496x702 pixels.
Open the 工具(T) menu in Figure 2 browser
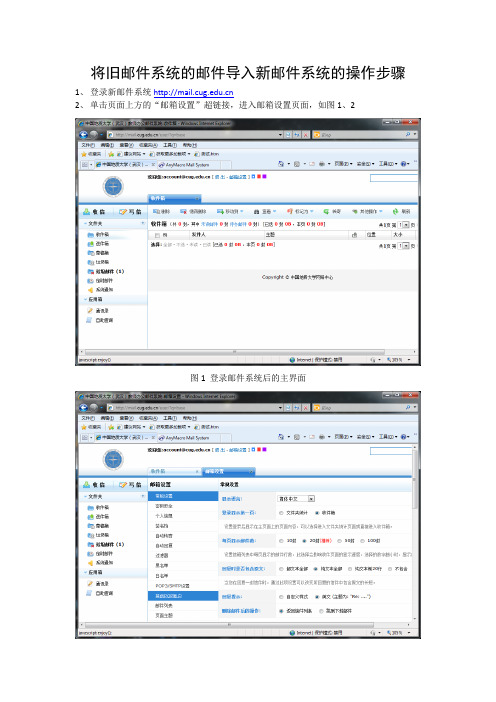170,418
